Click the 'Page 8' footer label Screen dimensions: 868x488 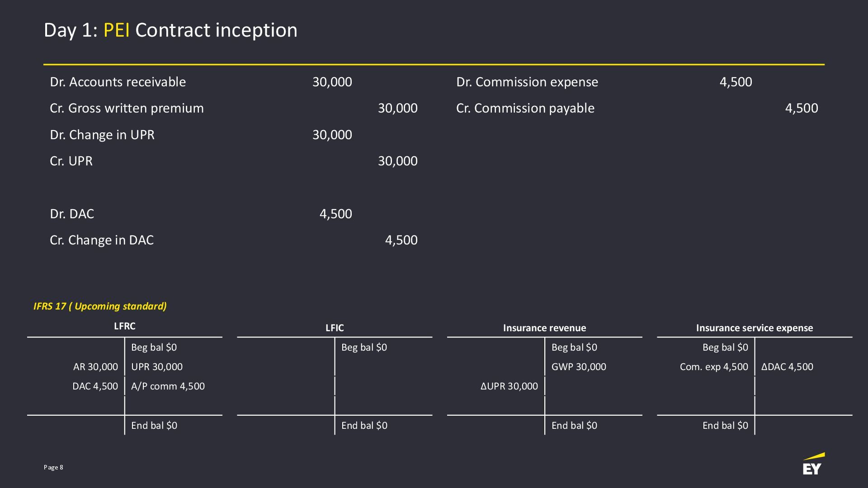(x=53, y=467)
